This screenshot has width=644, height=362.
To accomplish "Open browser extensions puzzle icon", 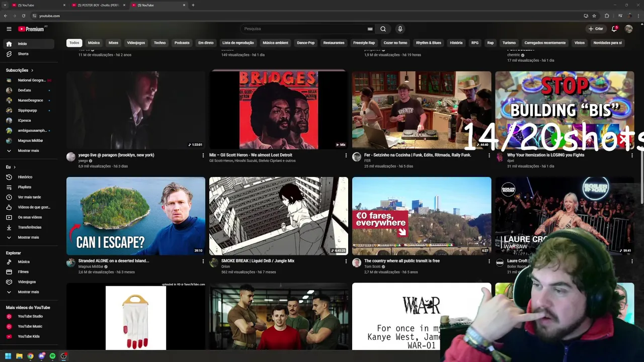I will tap(607, 16).
